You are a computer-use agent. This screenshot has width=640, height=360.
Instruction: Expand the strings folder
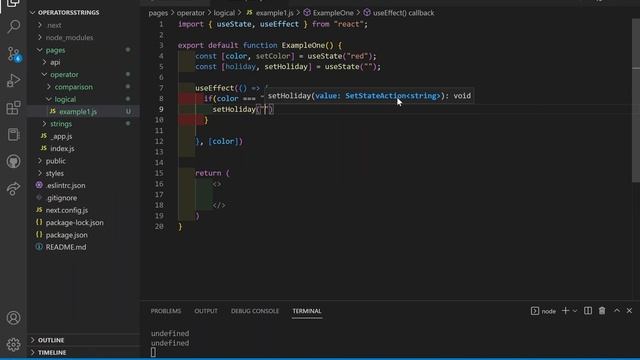61,124
